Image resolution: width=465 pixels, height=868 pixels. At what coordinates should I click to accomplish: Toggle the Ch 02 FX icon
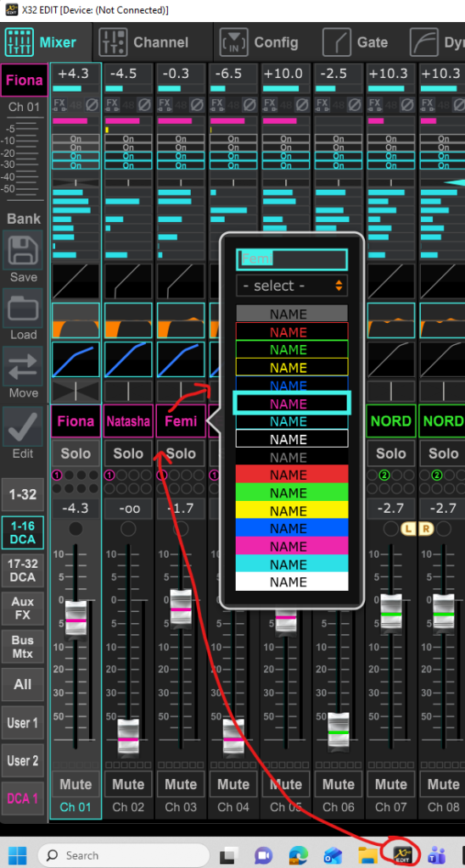[x=112, y=103]
